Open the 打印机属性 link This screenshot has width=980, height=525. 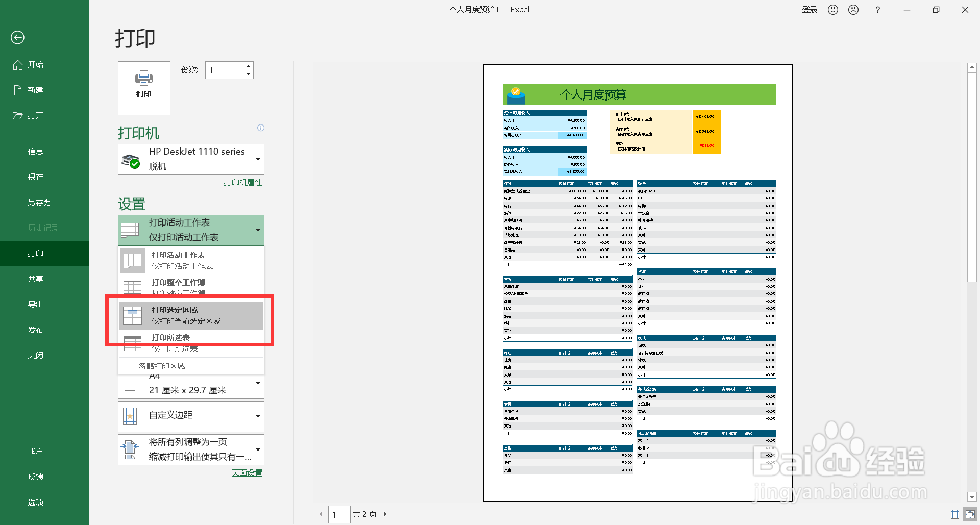(x=243, y=183)
